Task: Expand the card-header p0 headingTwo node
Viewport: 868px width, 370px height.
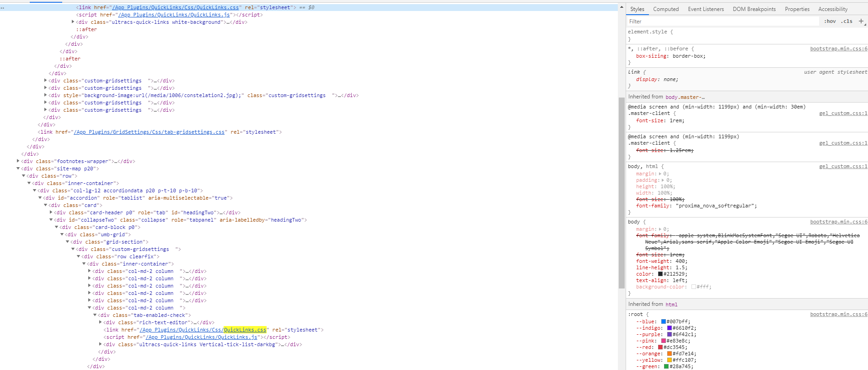Action: pos(51,212)
